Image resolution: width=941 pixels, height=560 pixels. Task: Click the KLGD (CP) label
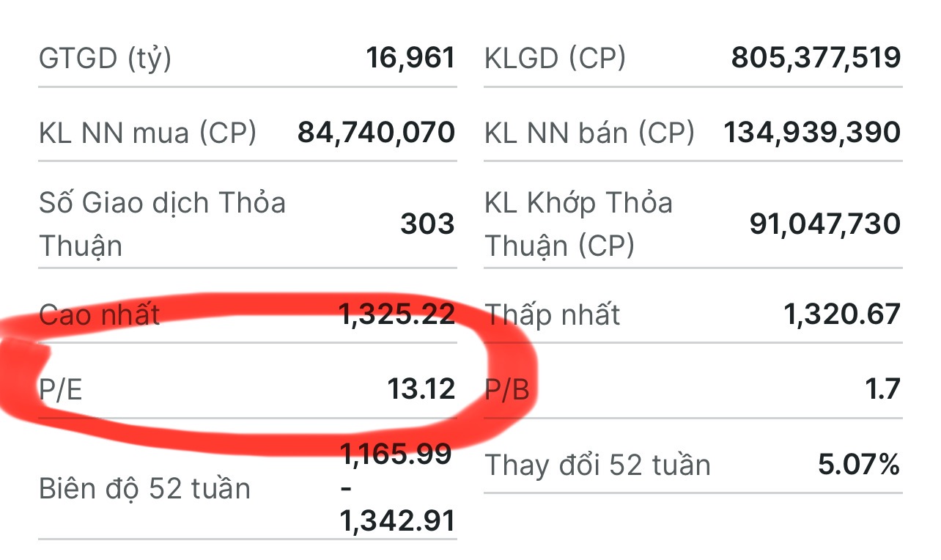(x=555, y=58)
